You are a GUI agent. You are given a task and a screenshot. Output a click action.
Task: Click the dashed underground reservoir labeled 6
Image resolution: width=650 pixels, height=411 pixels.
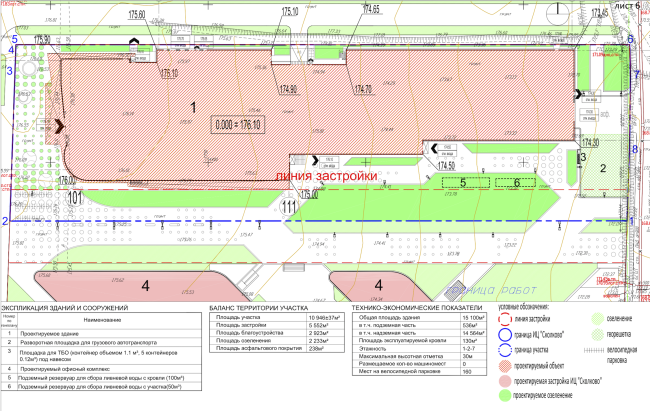pyautogui.click(x=517, y=182)
